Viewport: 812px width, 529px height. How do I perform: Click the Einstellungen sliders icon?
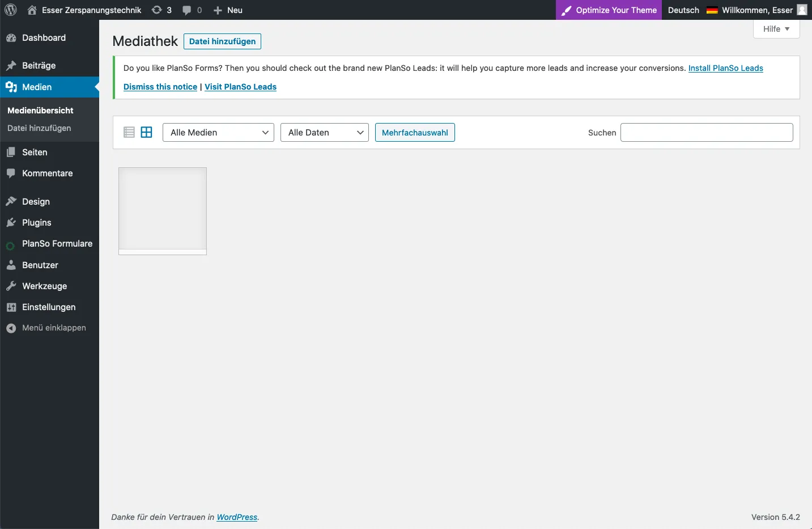(x=11, y=307)
